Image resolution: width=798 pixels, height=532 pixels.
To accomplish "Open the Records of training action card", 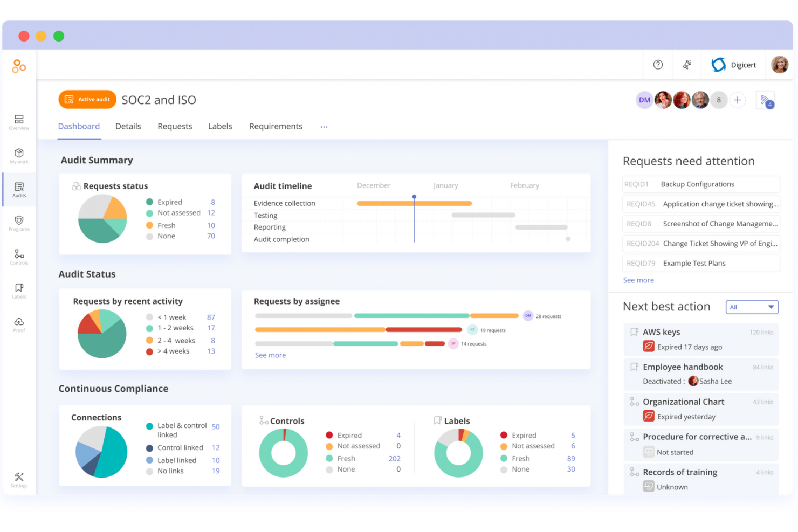I will tap(701, 479).
